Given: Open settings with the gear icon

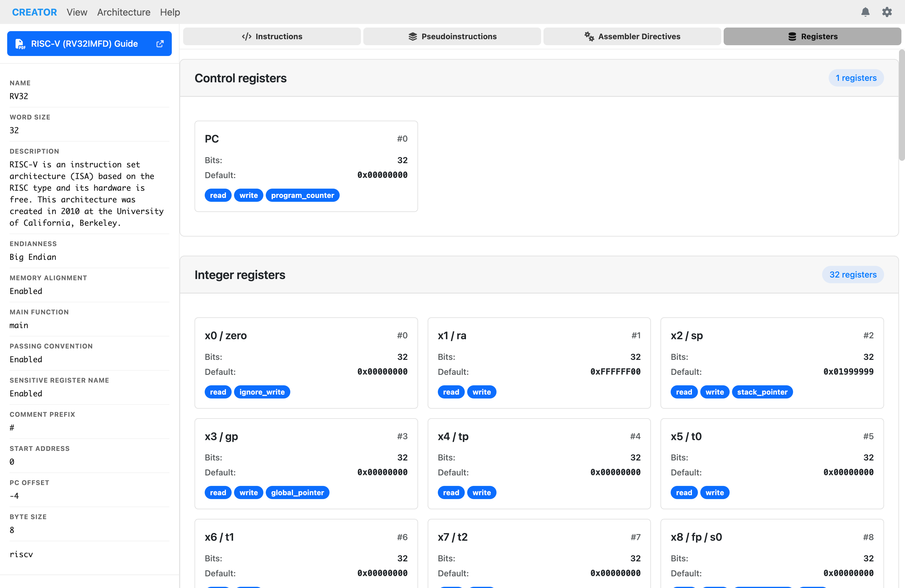Looking at the screenshot, I should [887, 12].
